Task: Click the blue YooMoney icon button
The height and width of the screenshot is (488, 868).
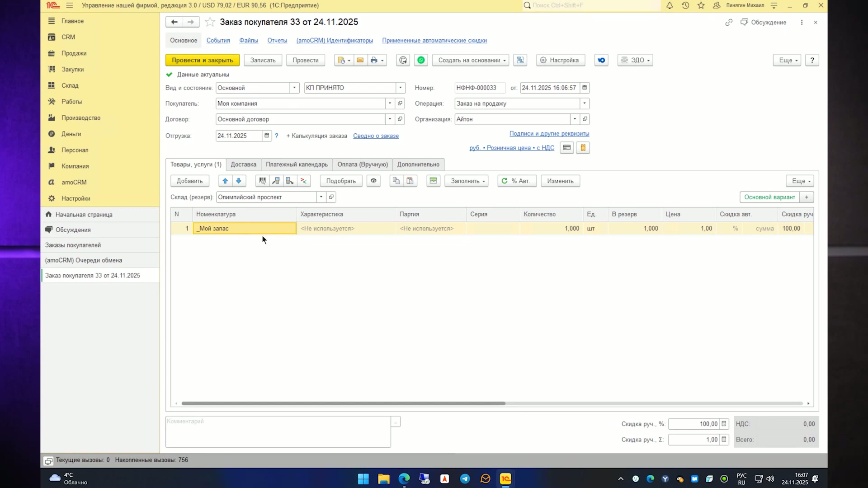Action: point(601,60)
